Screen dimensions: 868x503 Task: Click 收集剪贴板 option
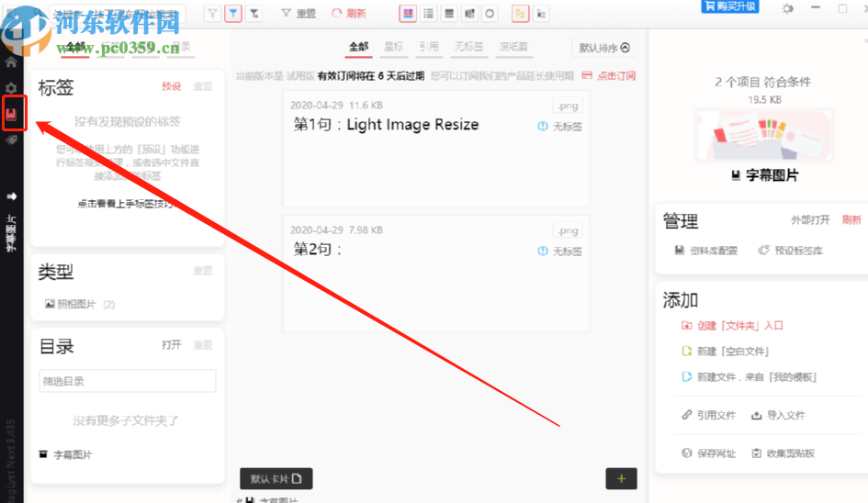[783, 453]
